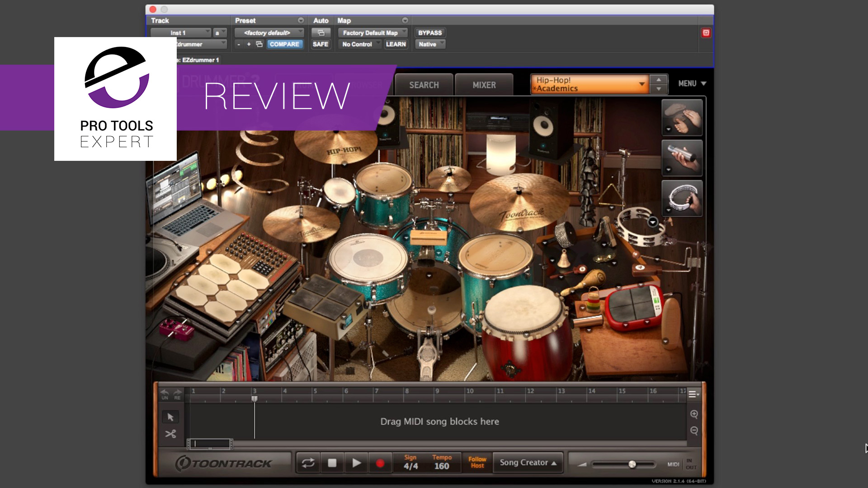The width and height of the screenshot is (868, 488).
Task: Select the EZdrummer 1 plug-in tab
Action: [x=199, y=60]
